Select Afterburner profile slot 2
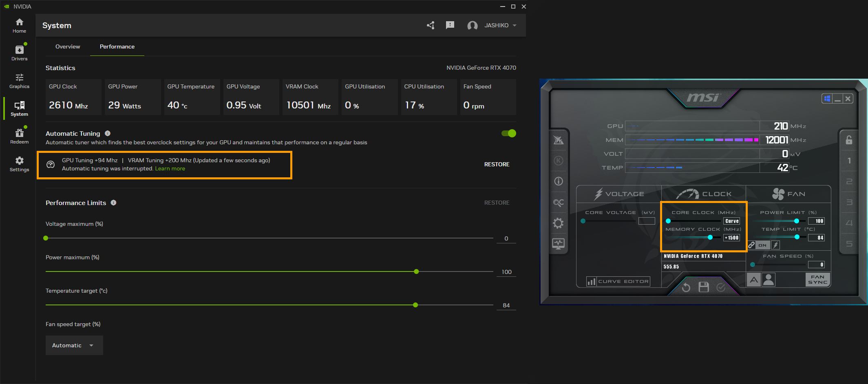Image resolution: width=868 pixels, height=384 pixels. [x=849, y=181]
